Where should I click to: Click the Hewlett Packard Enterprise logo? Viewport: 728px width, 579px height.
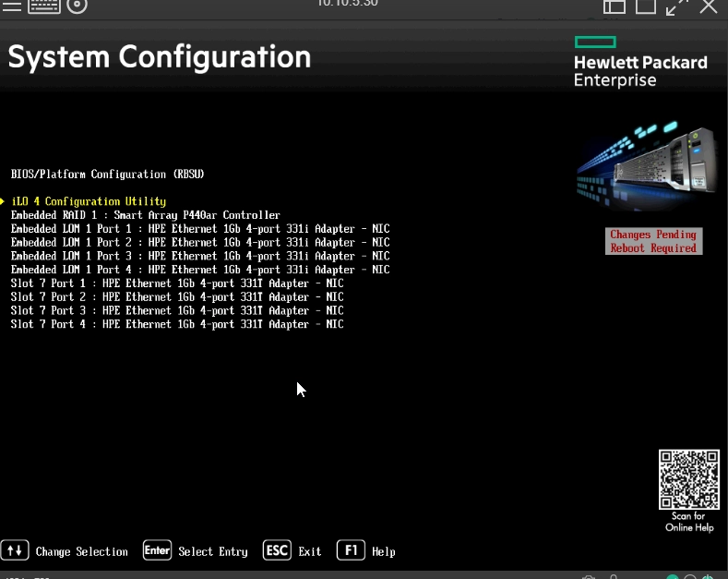click(x=639, y=63)
